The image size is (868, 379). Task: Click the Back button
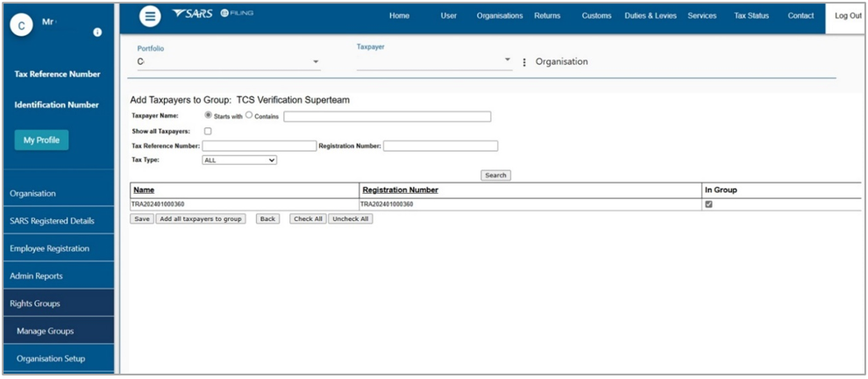click(267, 218)
